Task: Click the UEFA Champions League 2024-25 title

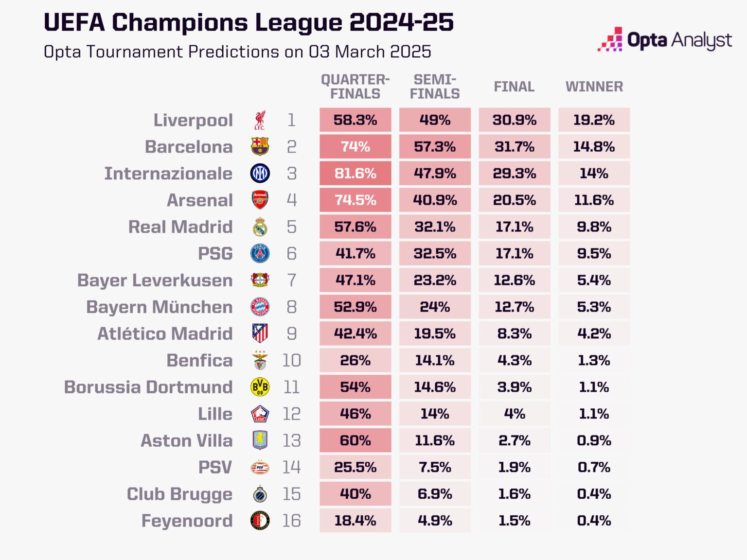Action: (x=249, y=22)
